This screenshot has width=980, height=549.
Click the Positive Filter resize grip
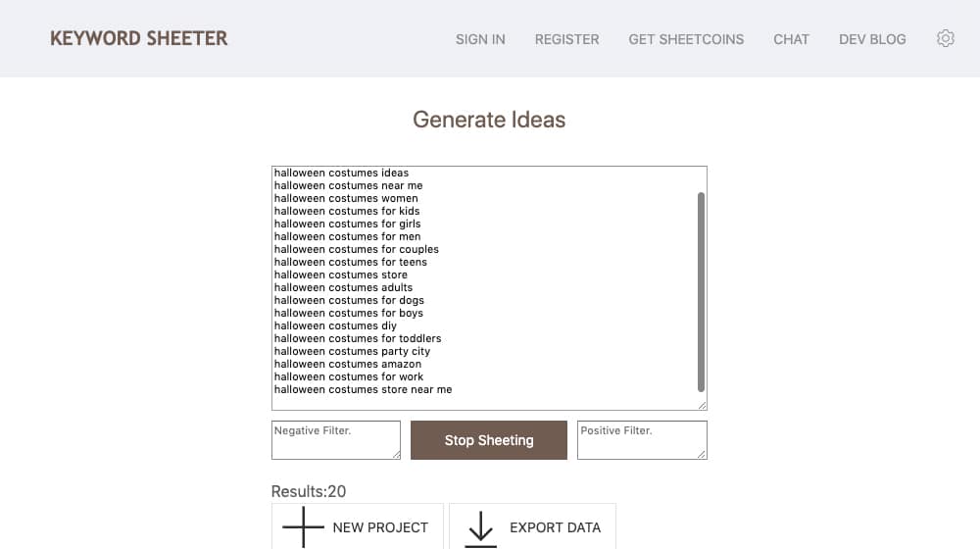click(x=702, y=455)
